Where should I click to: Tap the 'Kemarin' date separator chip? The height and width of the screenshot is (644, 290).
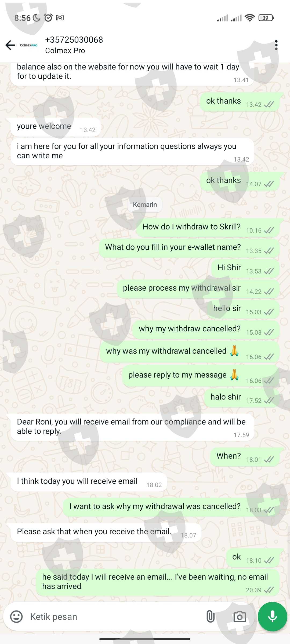[x=145, y=204]
